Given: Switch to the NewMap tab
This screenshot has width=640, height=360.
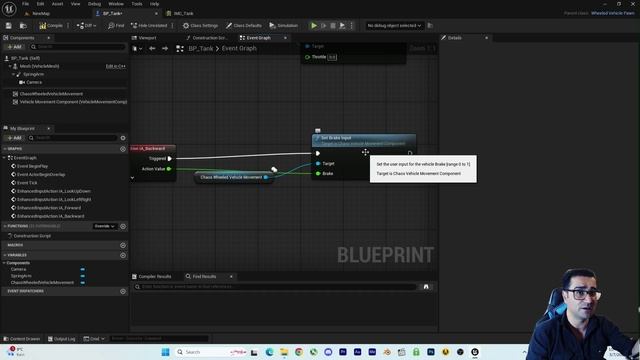Looking at the screenshot, I should 41,13.
